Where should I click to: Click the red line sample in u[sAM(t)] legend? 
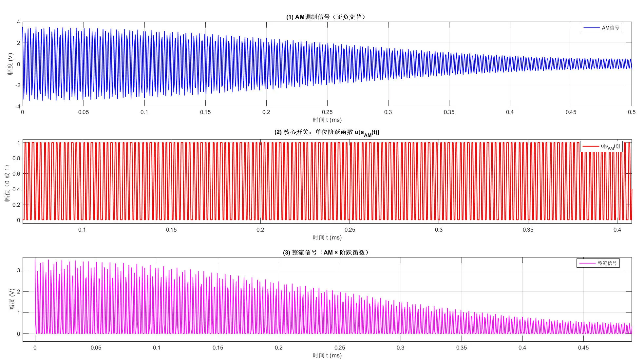590,146
